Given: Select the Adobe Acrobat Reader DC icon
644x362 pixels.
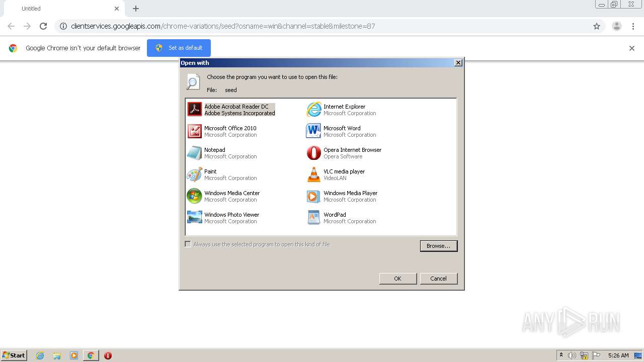Looking at the screenshot, I should click(x=194, y=109).
